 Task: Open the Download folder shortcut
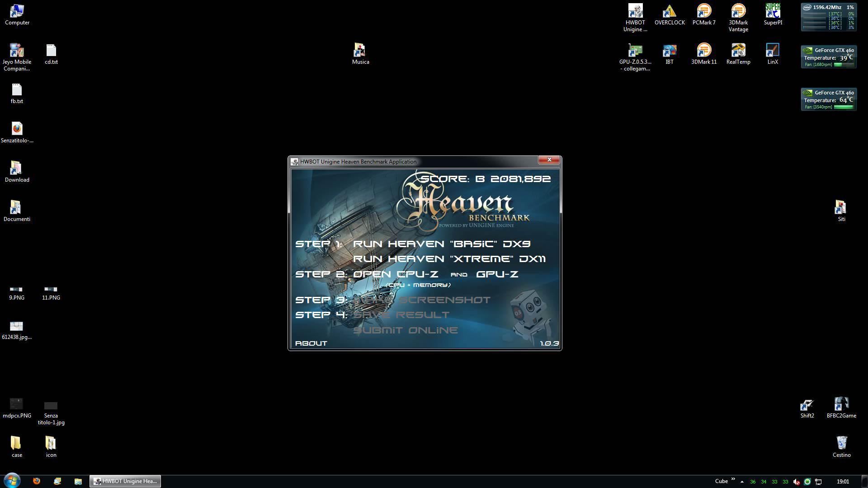click(x=17, y=172)
